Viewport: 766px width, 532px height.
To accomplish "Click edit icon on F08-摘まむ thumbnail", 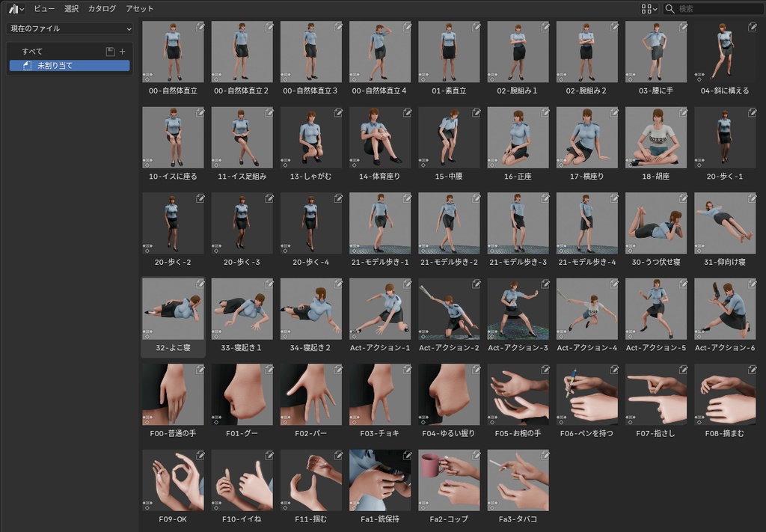I will 753,370.
